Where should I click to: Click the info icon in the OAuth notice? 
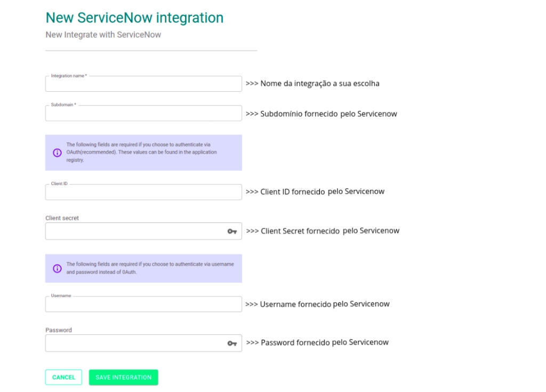57,153
